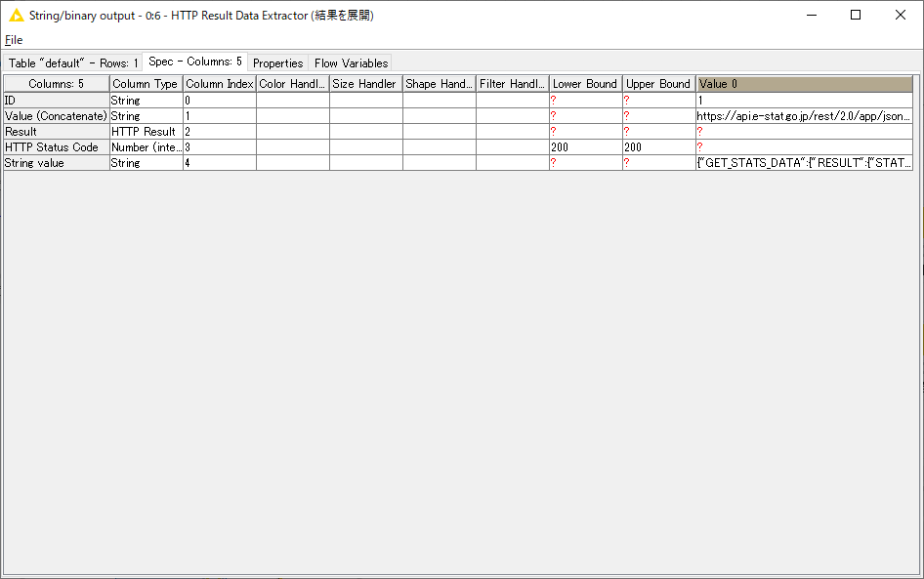This screenshot has width=924, height=579.
Task: Click the Column Index cell showing 4
Action: click(x=220, y=162)
